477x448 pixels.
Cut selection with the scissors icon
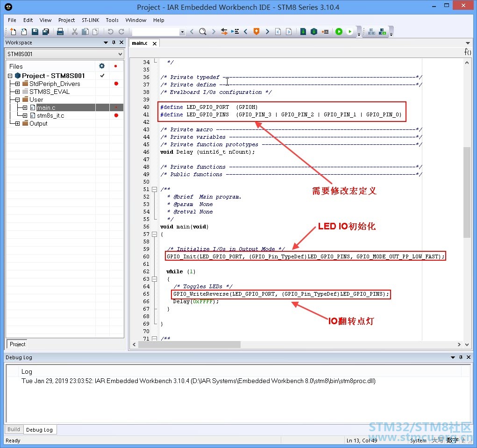[x=75, y=32]
